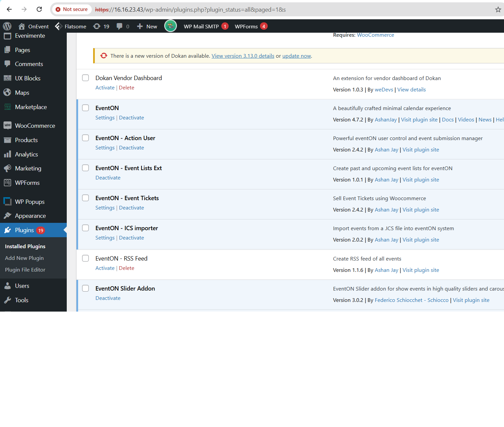
Task: Tick the EventON Slider Addon checkbox
Action: [85, 288]
